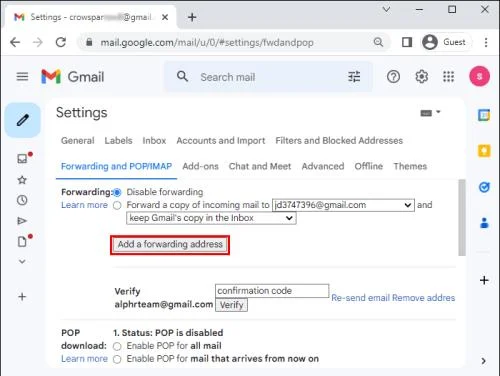Reload the page
500x376 pixels.
click(60, 42)
